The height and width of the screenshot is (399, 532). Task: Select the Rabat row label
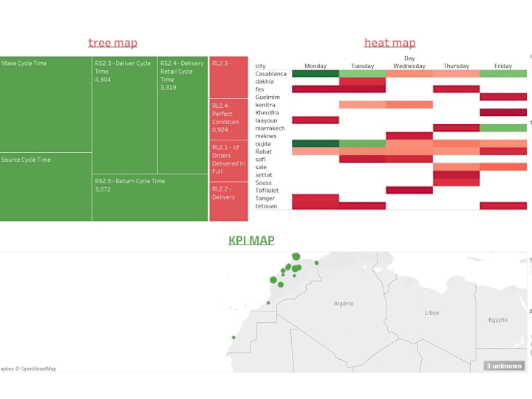[x=264, y=151]
